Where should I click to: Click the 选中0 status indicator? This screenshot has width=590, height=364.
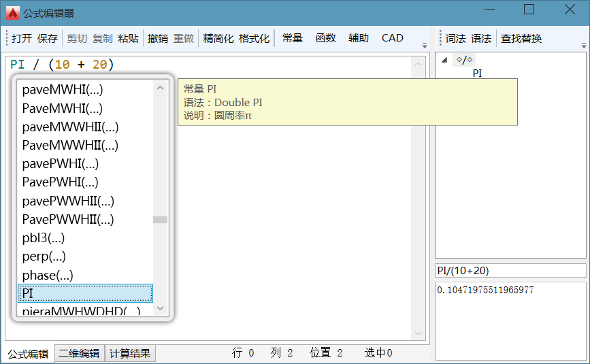pos(378,352)
